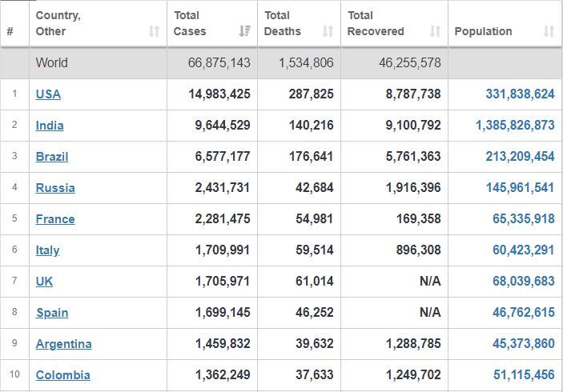Select Colombia total deaths 37,633

pos(315,374)
